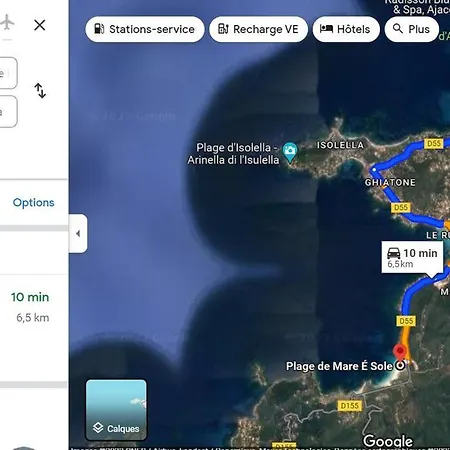Click the Plage de Mare É Sole label
The height and width of the screenshot is (450, 450).
pyautogui.click(x=339, y=366)
